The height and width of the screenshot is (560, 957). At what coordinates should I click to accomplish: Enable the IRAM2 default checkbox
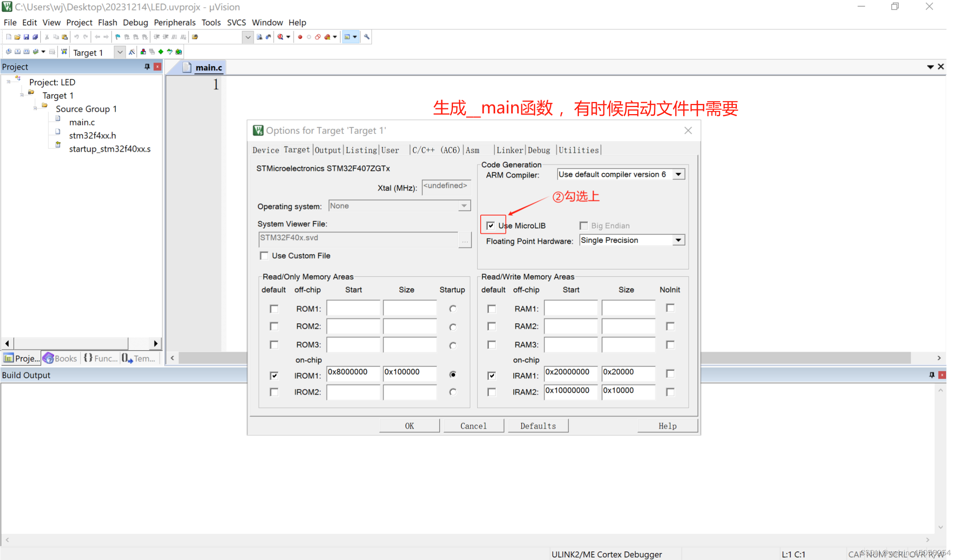point(492,392)
